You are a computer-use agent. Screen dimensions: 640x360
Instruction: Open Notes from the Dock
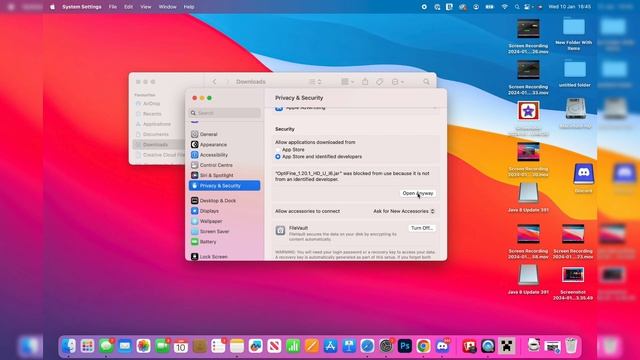pyautogui.click(x=237, y=346)
